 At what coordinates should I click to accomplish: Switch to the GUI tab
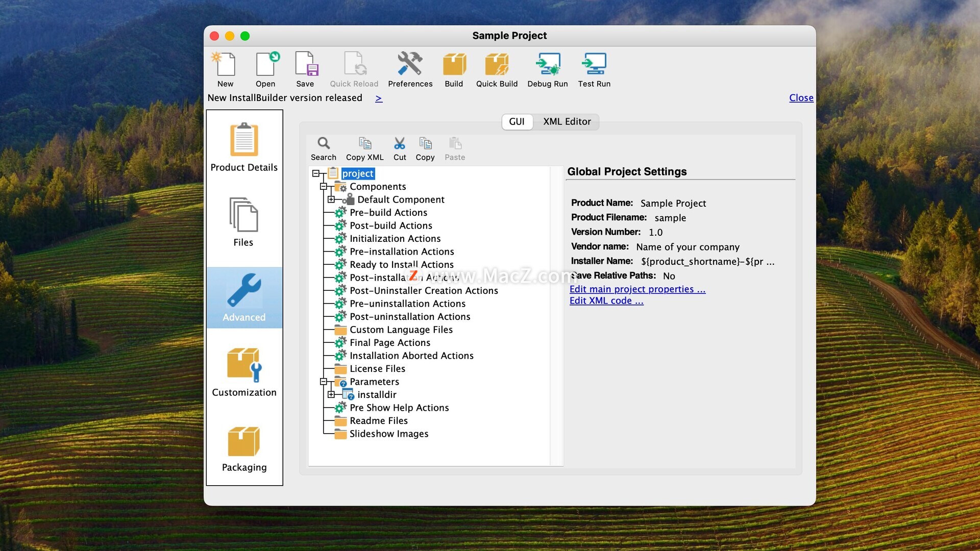pyautogui.click(x=517, y=122)
